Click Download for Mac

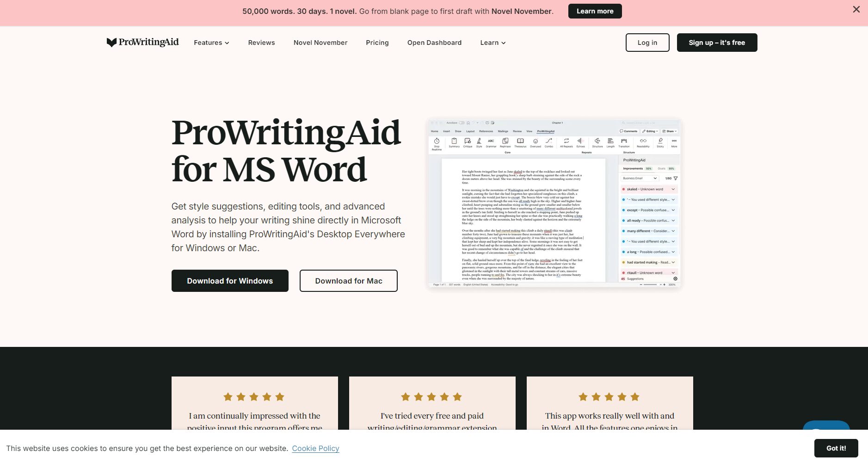click(349, 281)
